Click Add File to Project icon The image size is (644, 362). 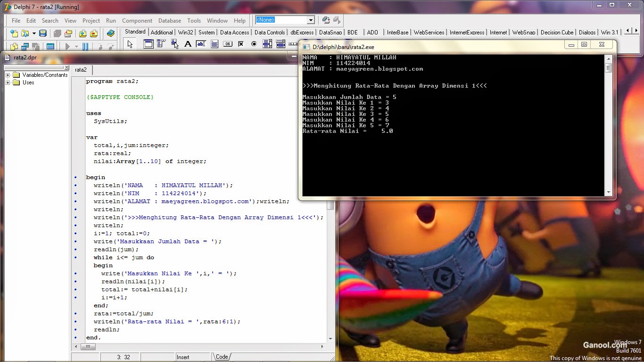tap(83, 33)
